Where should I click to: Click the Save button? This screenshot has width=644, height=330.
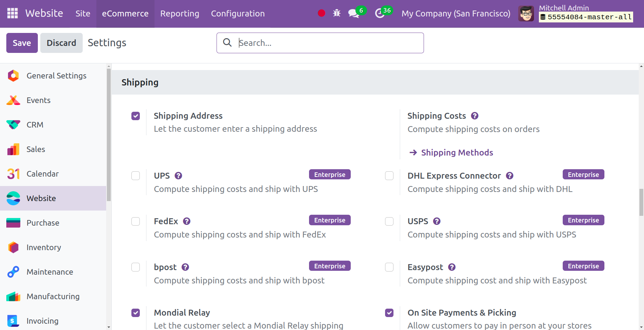22,43
